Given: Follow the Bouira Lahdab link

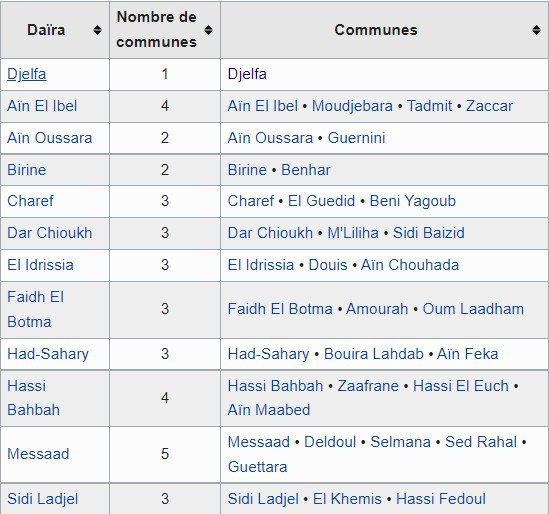Looking at the screenshot, I should (x=374, y=354).
